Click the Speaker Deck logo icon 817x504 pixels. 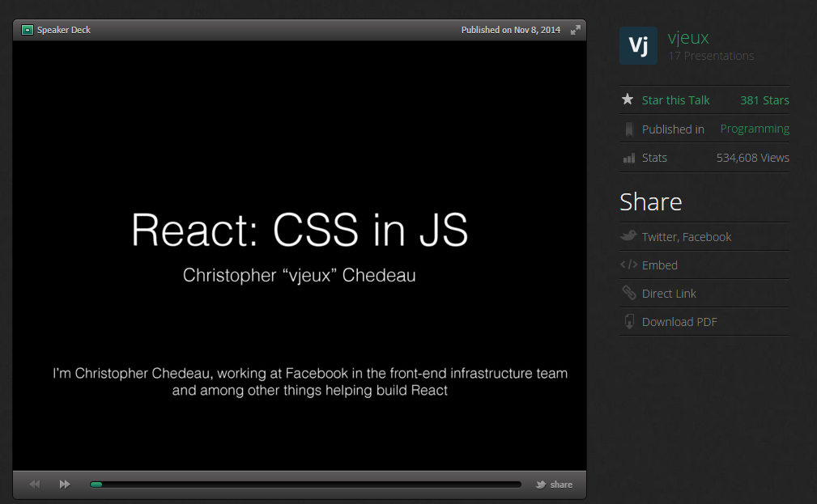[27, 30]
